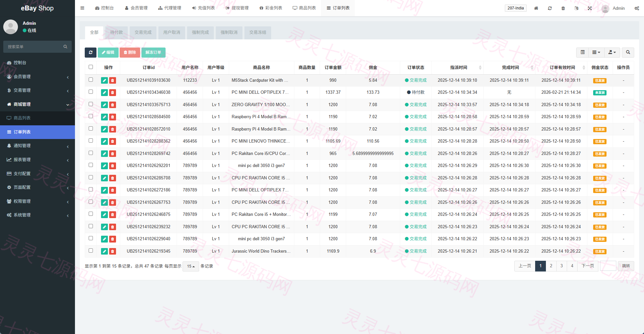Check the box for order UB2512141034346038
This screenshot has height=334, width=644.
click(x=91, y=92)
